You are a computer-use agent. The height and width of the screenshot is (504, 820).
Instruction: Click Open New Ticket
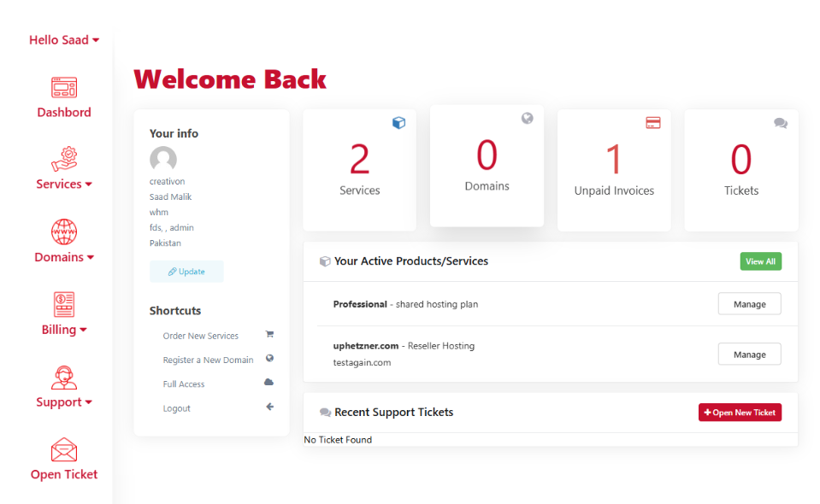click(x=739, y=412)
